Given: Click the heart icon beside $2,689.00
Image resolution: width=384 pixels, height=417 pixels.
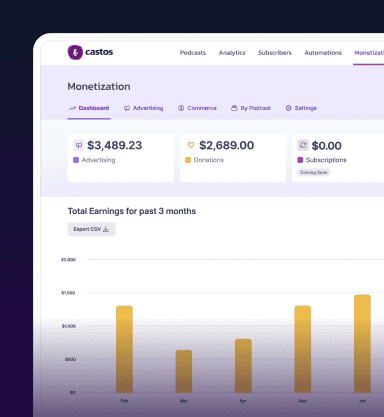Looking at the screenshot, I should (191, 145).
